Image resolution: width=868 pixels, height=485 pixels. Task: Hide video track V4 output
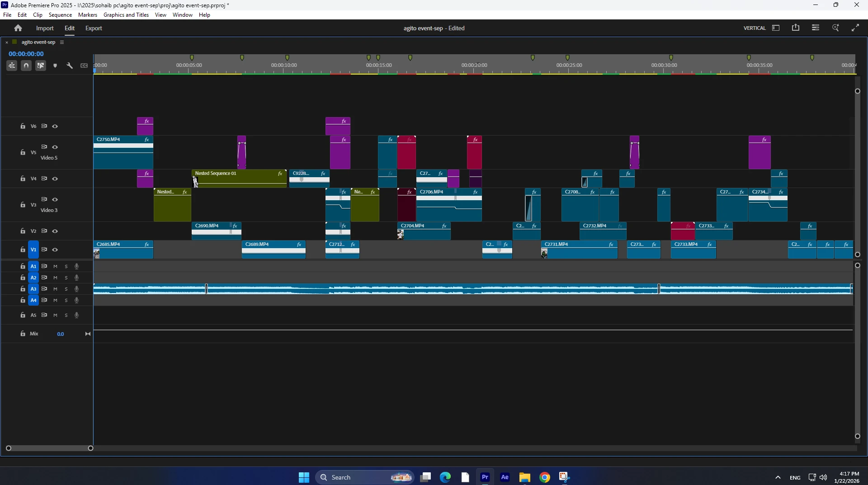point(55,179)
